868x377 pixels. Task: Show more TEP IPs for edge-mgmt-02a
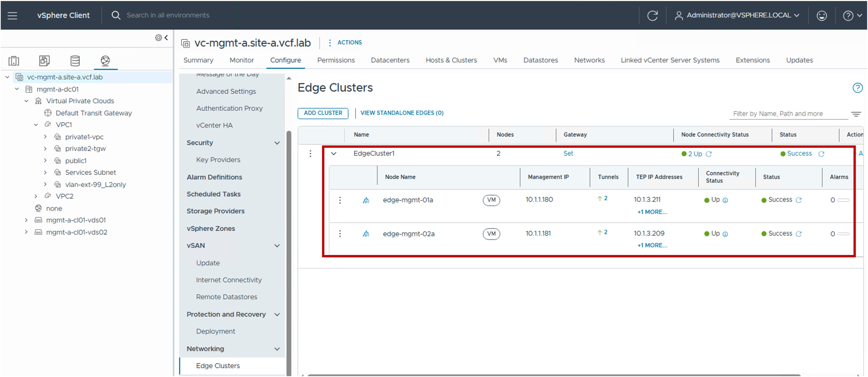click(652, 245)
